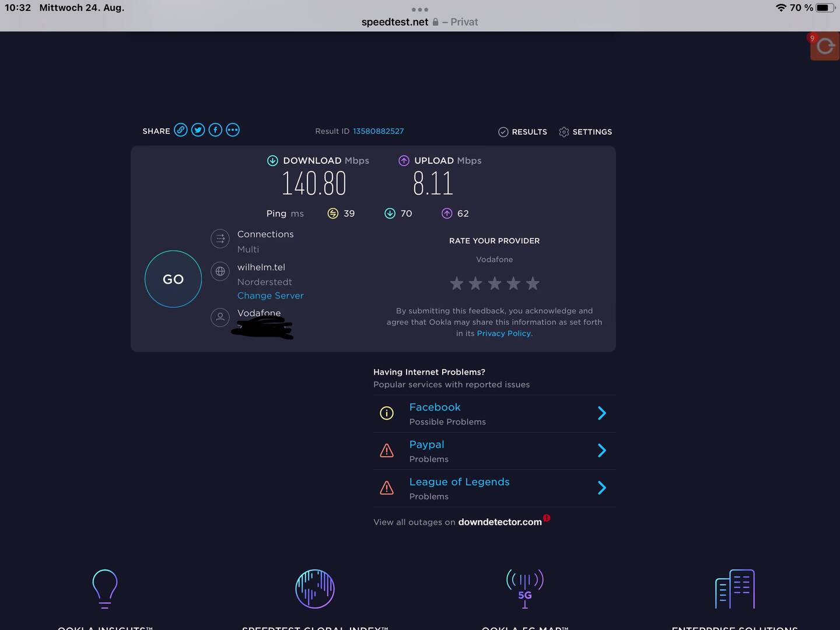Image resolution: width=840 pixels, height=630 pixels.
Task: Click the upload speed 8.11
Action: click(433, 184)
